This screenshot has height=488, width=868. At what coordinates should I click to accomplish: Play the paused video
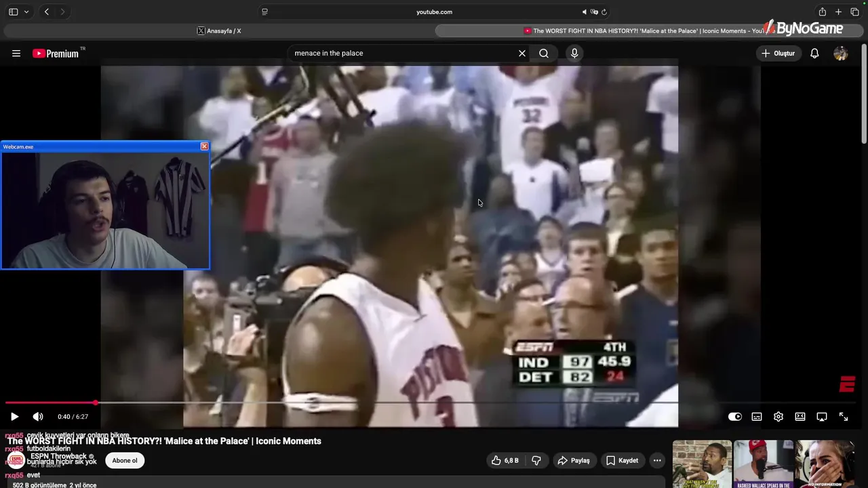(x=14, y=417)
